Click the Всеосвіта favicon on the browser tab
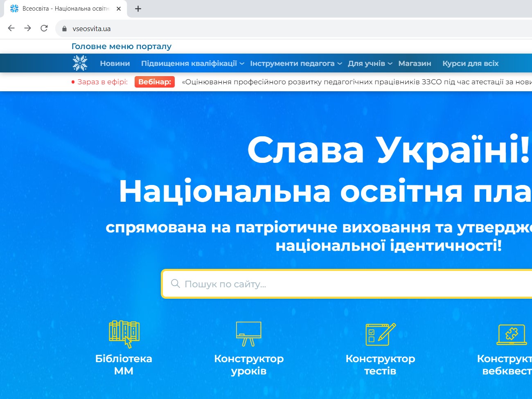This screenshot has height=399, width=532. [14, 8]
